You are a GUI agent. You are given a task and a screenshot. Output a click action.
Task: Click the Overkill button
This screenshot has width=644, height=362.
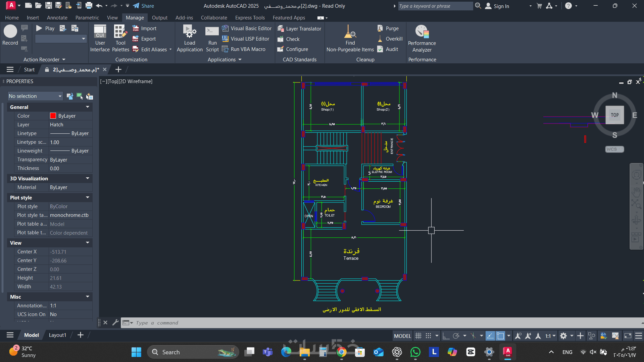pyautogui.click(x=390, y=39)
